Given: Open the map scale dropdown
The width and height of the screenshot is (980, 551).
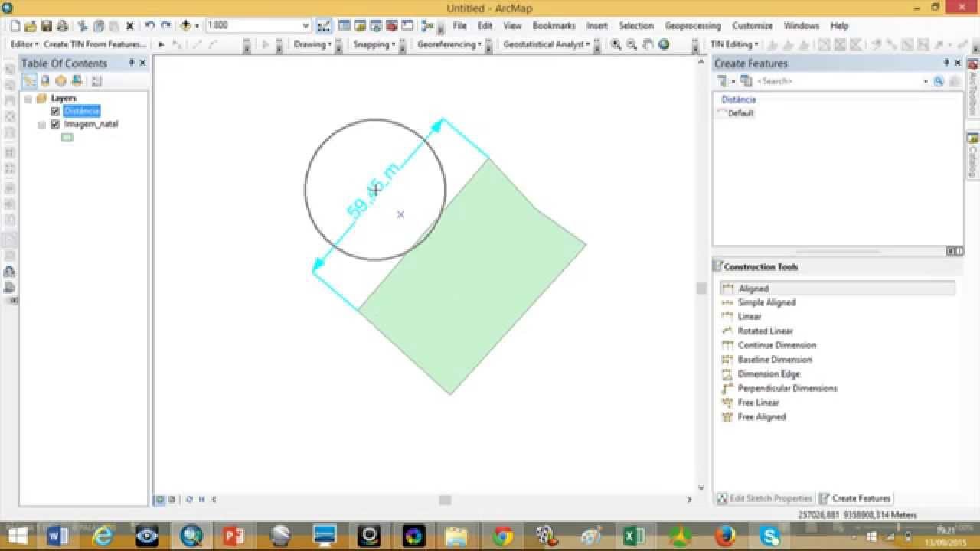Looking at the screenshot, I should tap(305, 26).
